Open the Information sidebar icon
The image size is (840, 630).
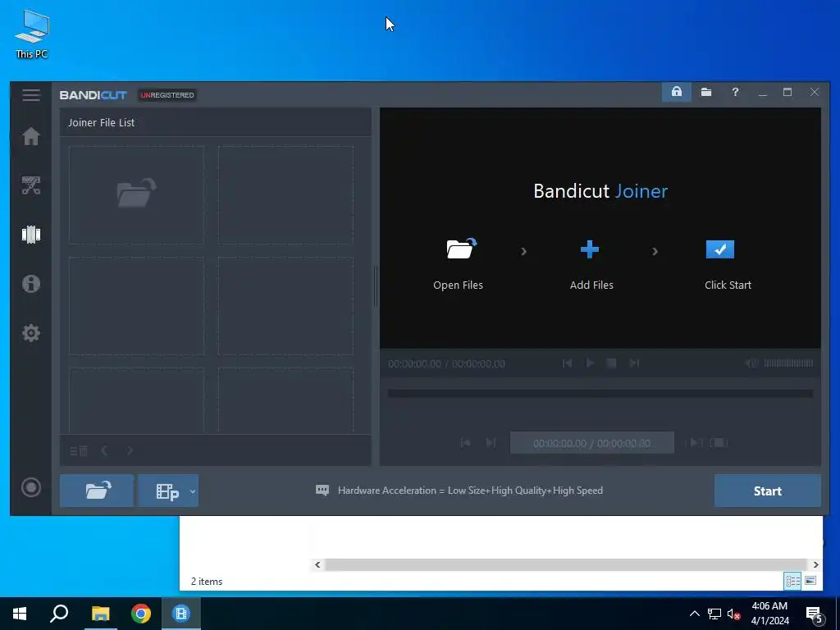31,283
